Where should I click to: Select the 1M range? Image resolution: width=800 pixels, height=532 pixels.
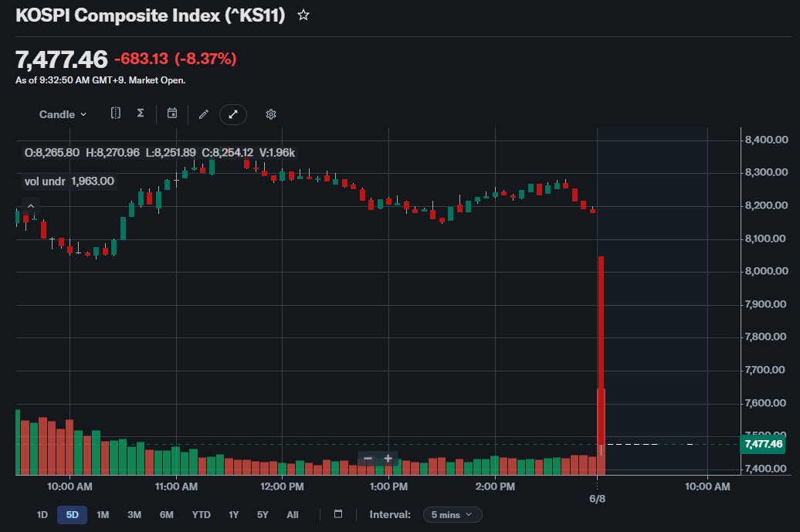pyautogui.click(x=103, y=515)
